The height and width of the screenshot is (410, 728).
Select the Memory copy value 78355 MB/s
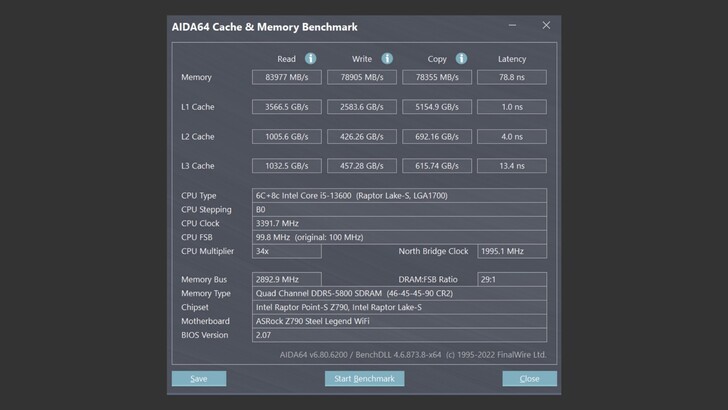437,77
